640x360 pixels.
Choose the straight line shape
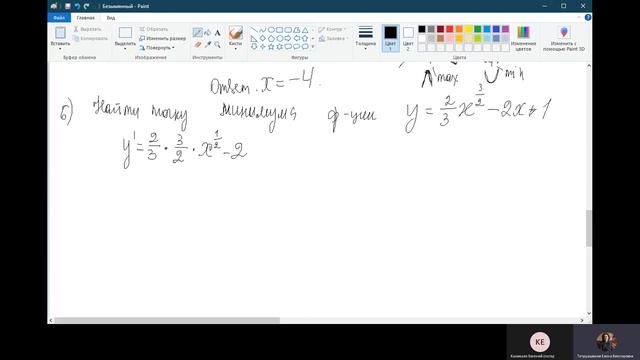pyautogui.click(x=254, y=30)
